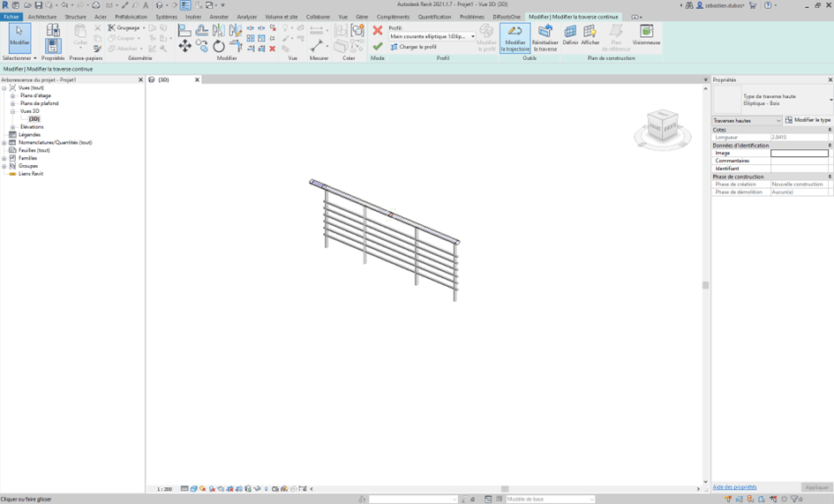The height and width of the screenshot is (504, 834).
Task: Open Propriétés du type icon
Action: pyautogui.click(x=53, y=30)
